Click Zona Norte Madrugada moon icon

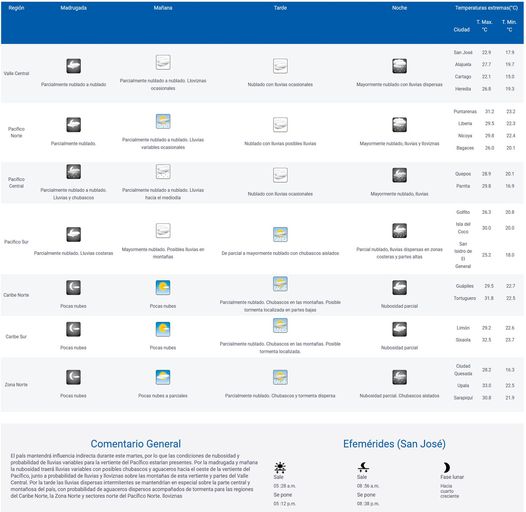pos(73,377)
